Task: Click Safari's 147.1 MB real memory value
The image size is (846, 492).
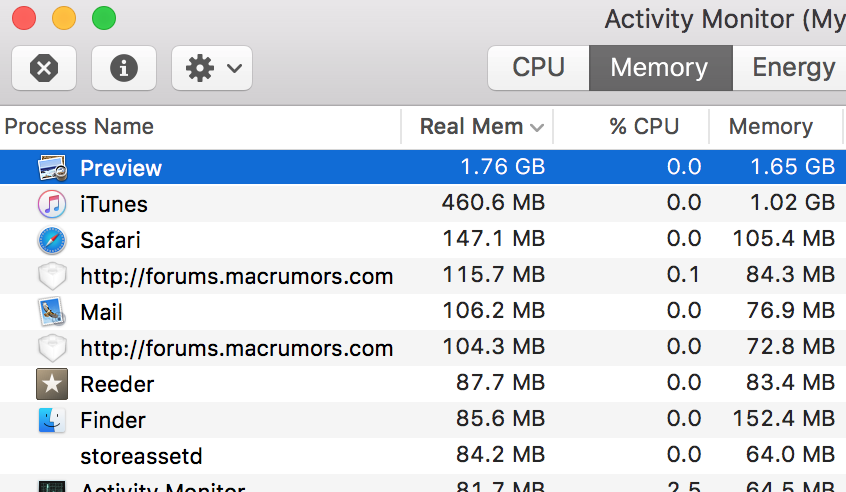Action: click(493, 238)
